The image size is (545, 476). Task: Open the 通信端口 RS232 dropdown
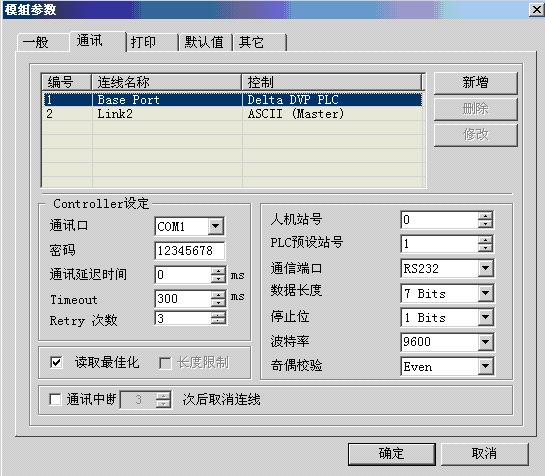click(x=485, y=268)
